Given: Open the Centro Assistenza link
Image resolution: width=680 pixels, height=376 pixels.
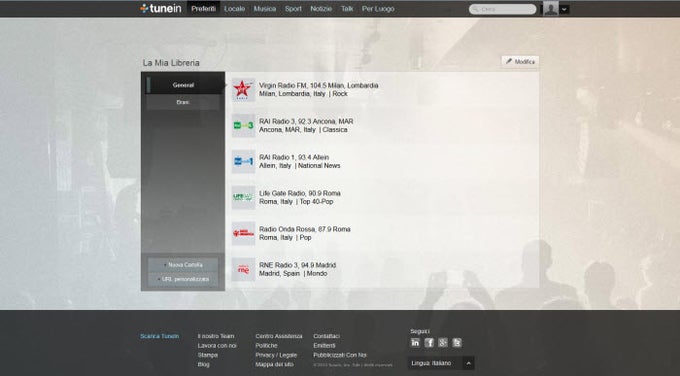Looking at the screenshot, I should pos(279,336).
